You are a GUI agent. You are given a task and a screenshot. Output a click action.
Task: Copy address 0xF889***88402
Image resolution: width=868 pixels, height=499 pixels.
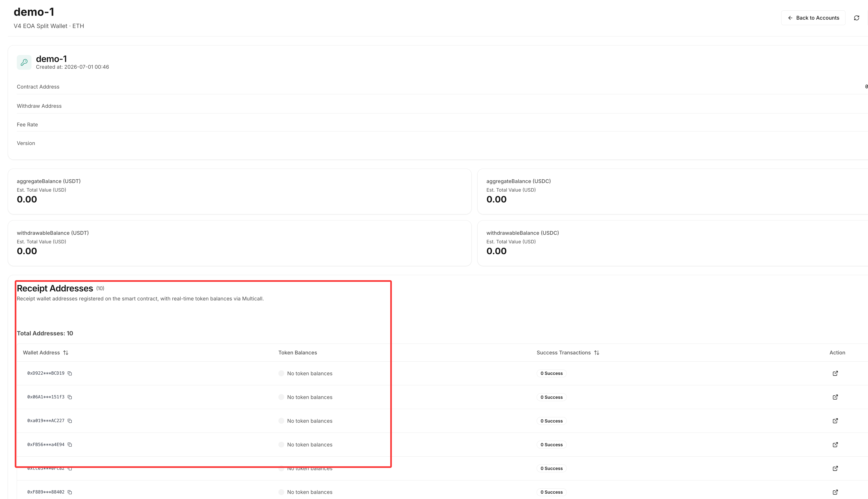[x=70, y=492]
